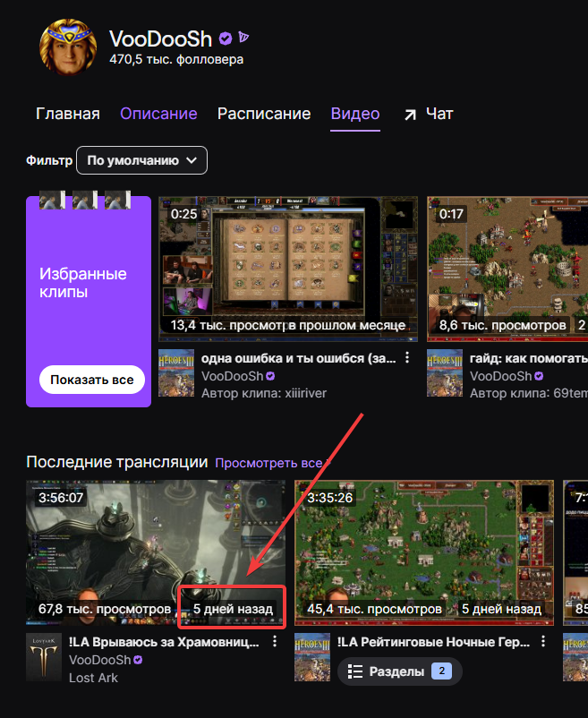The width and height of the screenshot is (588, 718).
Task: Expand the Разделы 2 chapters chip
Action: [x=399, y=671]
